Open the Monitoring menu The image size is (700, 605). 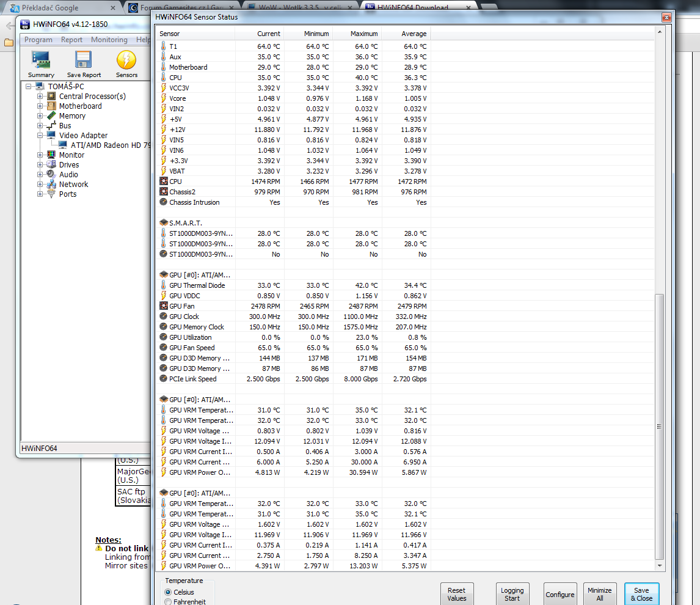coord(109,40)
